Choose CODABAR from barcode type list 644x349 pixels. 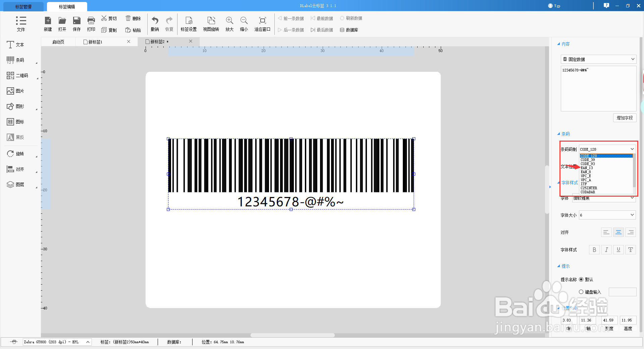[x=606, y=192]
